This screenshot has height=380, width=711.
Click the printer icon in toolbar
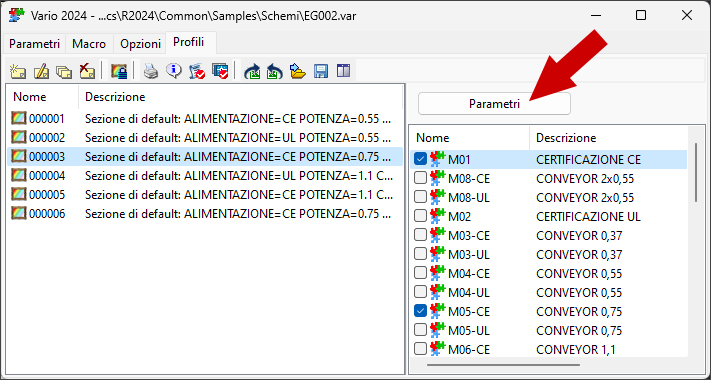pos(151,71)
